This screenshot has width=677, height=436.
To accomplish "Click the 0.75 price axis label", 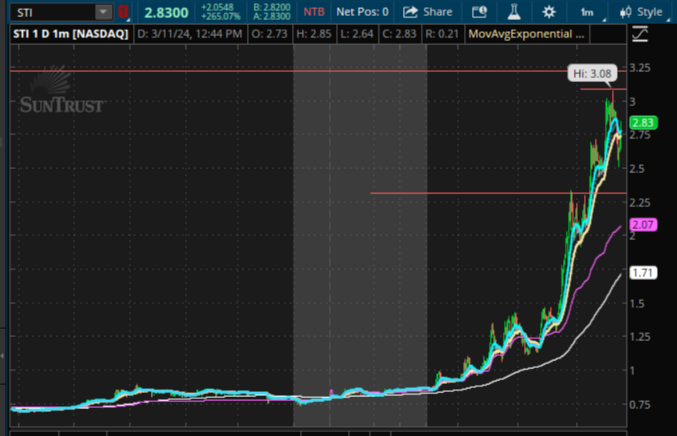I will click(639, 405).
